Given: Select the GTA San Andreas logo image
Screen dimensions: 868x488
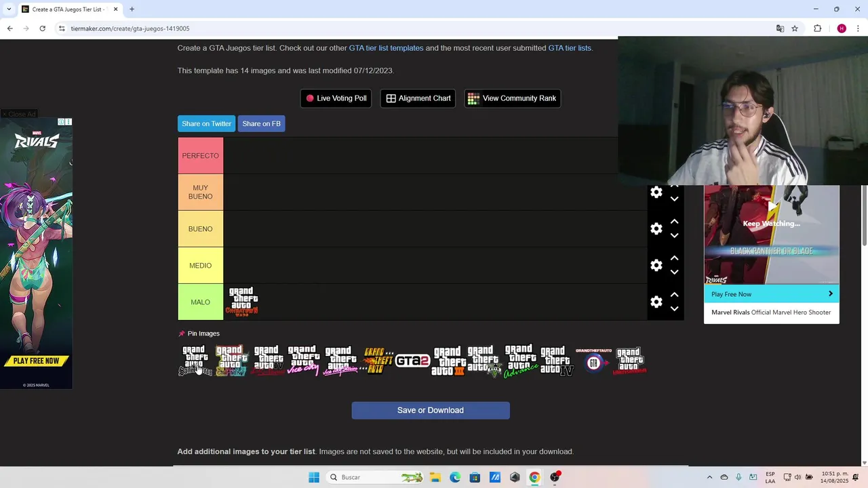Looking at the screenshot, I should tap(195, 361).
